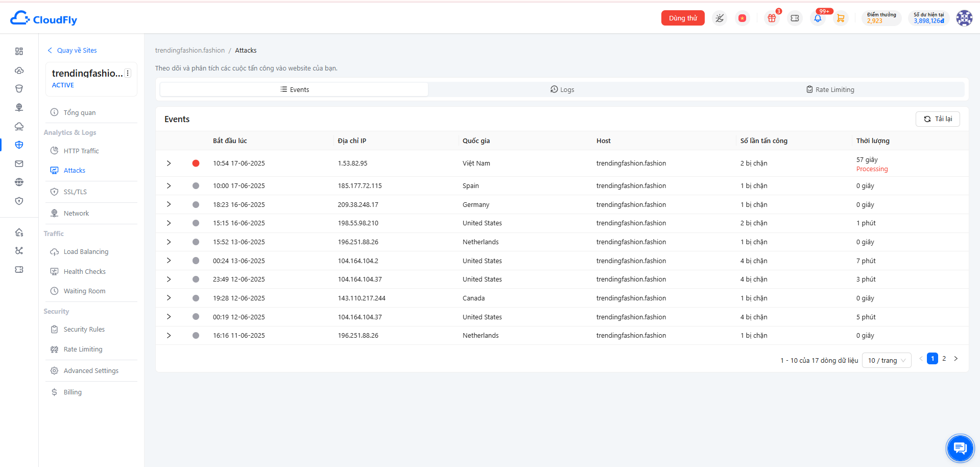This screenshot has height=467, width=980.
Task: Click the mail icon in left rail
Action: point(19,164)
